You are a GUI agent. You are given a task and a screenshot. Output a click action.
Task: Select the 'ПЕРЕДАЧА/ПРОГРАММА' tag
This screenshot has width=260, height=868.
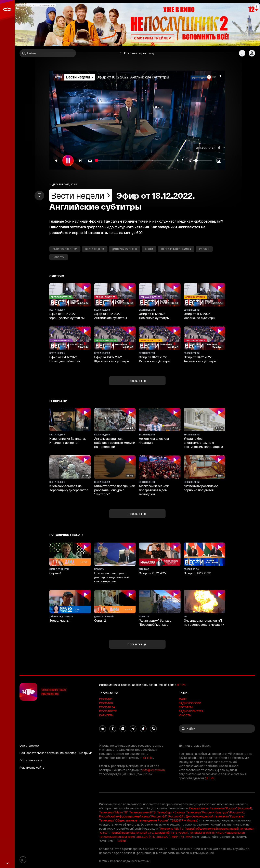point(176,249)
